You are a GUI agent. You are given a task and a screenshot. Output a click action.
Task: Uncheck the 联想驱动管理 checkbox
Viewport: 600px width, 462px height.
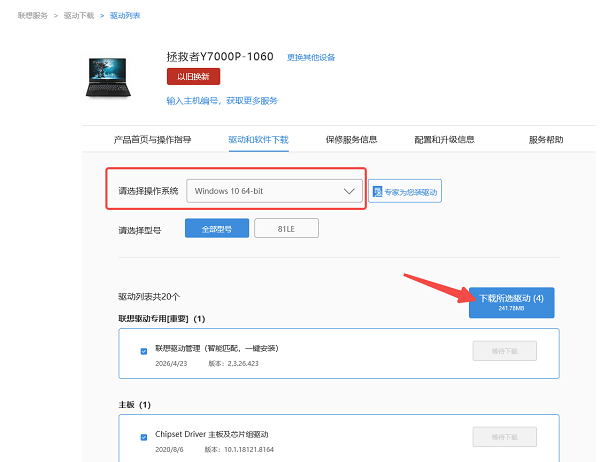click(x=144, y=351)
